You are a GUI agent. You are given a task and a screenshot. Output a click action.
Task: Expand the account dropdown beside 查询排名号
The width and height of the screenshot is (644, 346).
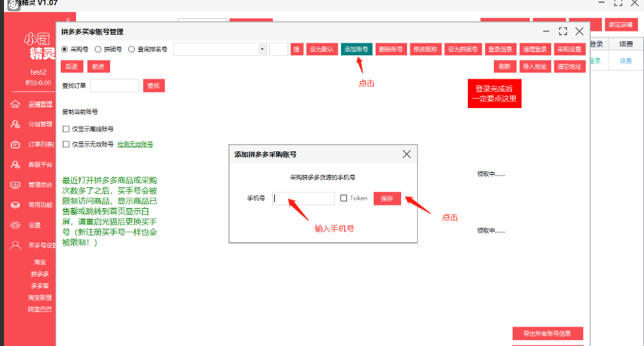point(262,49)
